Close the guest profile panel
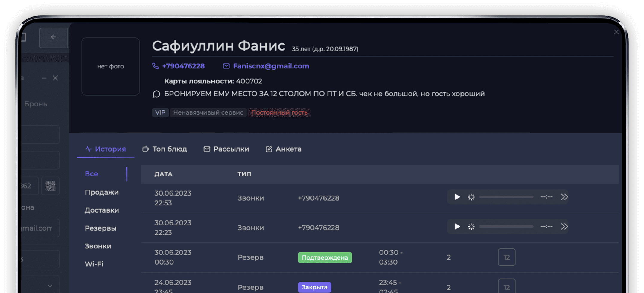Viewport: 644px width, 293px height. [616, 32]
